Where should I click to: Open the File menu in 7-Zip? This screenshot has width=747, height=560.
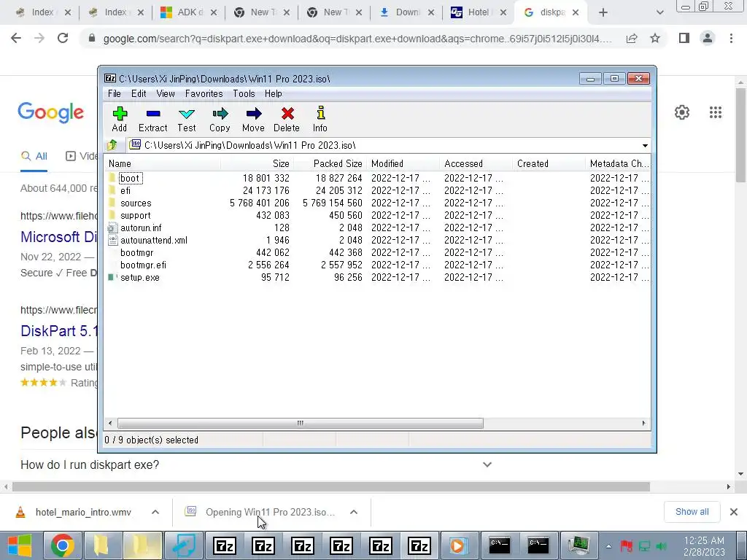click(x=115, y=94)
